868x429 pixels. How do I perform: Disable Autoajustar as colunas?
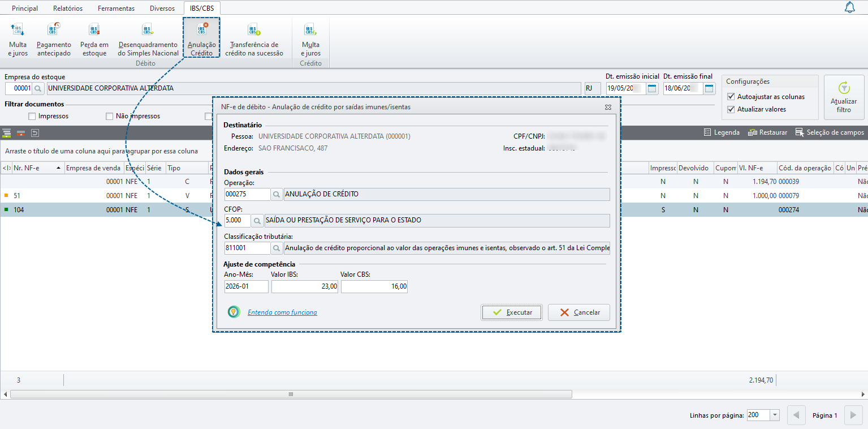[x=731, y=97]
